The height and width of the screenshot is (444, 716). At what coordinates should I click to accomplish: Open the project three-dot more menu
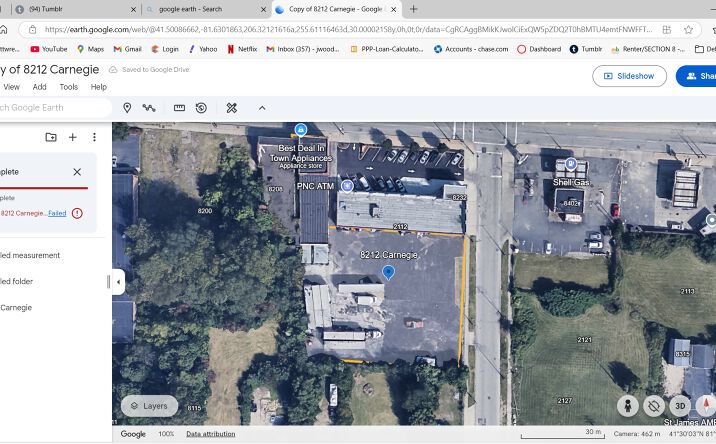point(95,137)
